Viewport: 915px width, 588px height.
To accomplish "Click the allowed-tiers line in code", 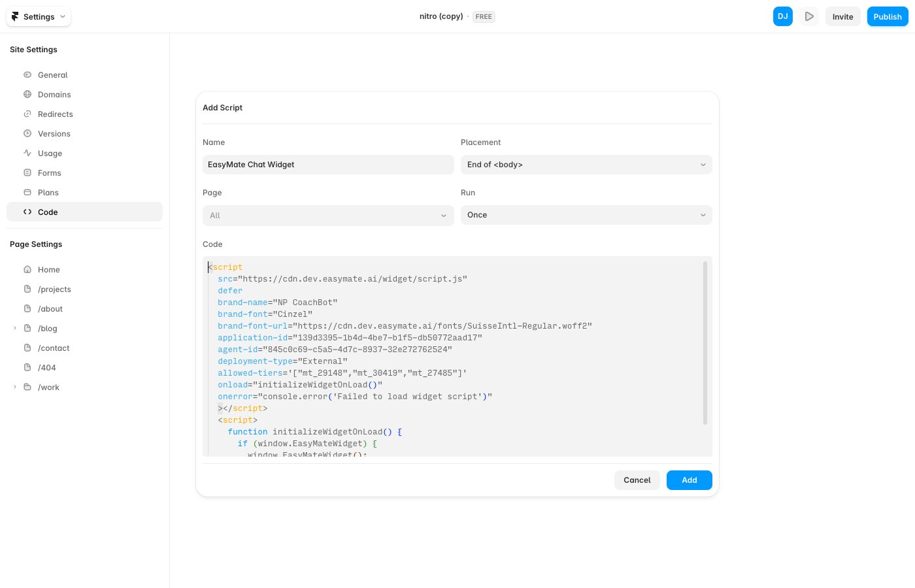I will (x=342, y=373).
